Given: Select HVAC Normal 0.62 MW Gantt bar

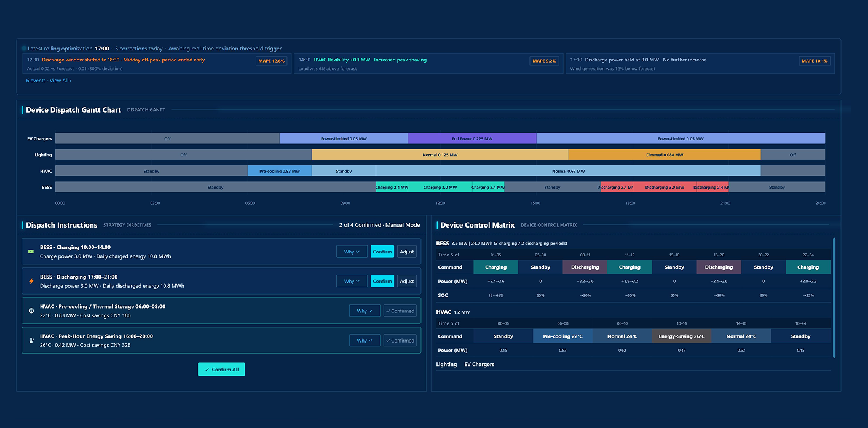Looking at the screenshot, I should pyautogui.click(x=568, y=171).
